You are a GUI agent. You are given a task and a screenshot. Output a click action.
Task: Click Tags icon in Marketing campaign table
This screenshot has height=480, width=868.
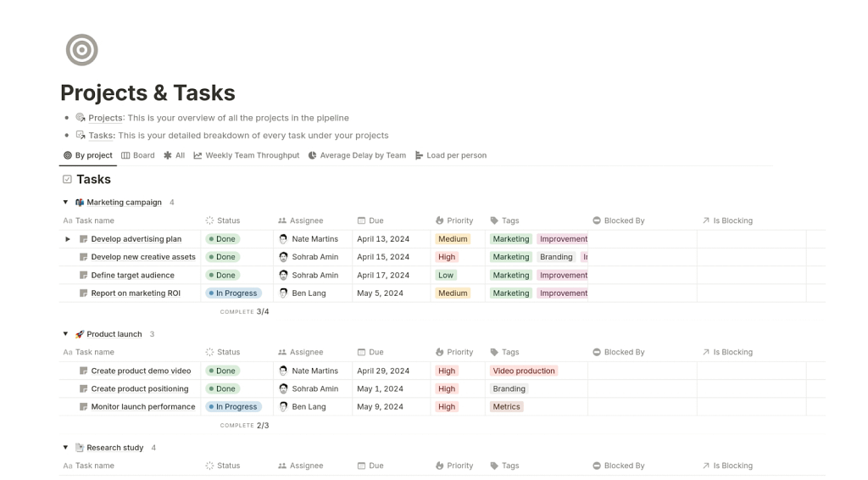coord(494,220)
